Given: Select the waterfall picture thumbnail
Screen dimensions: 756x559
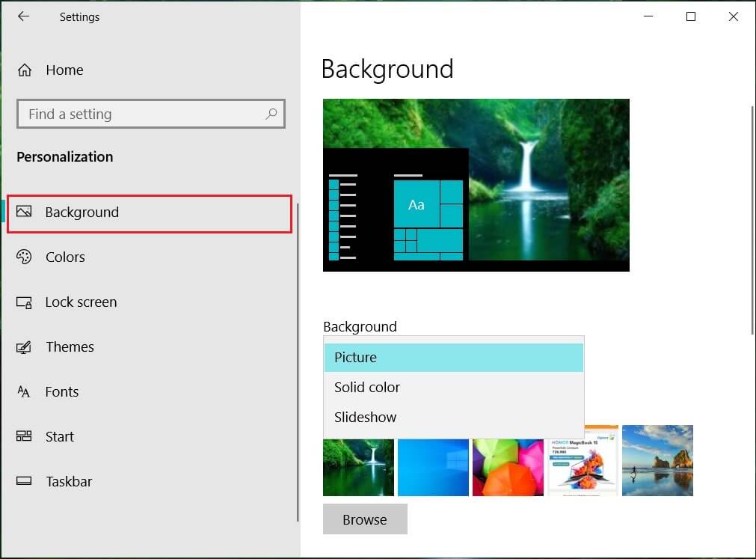Looking at the screenshot, I should (358, 467).
